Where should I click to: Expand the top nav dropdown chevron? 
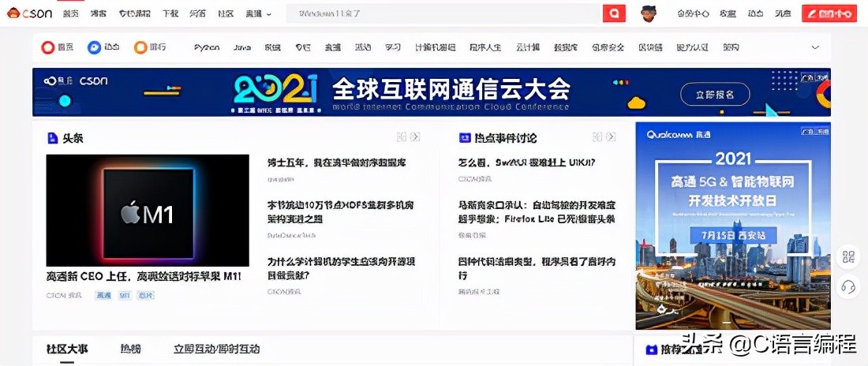click(269, 14)
